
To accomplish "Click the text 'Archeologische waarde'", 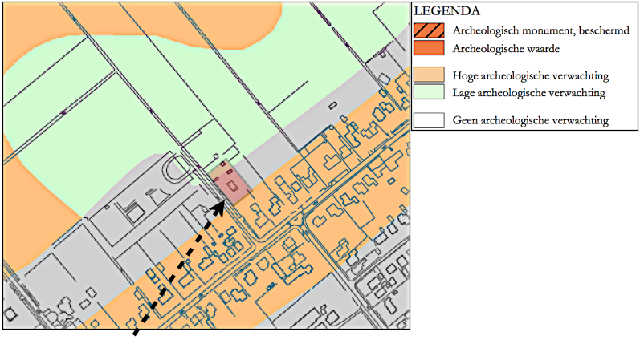I will tap(506, 49).
